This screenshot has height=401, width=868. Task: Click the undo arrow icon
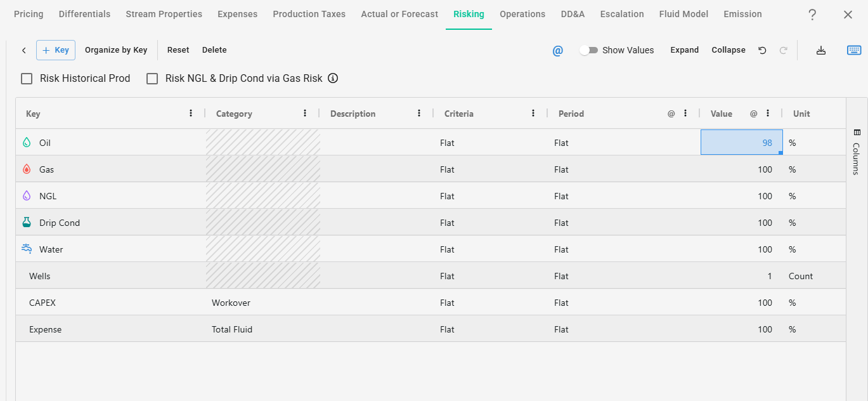coord(762,50)
